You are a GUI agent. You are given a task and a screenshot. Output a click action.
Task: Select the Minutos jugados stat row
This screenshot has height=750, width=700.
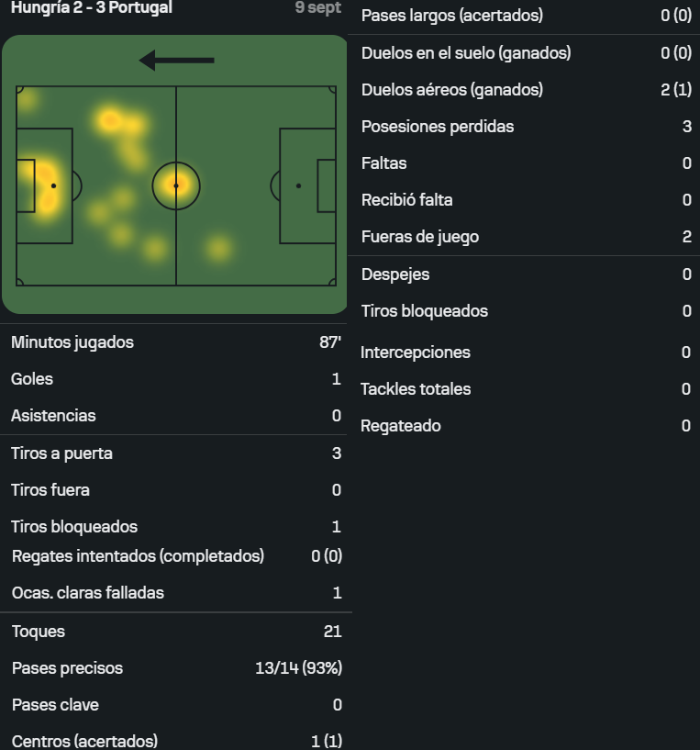coord(175,342)
